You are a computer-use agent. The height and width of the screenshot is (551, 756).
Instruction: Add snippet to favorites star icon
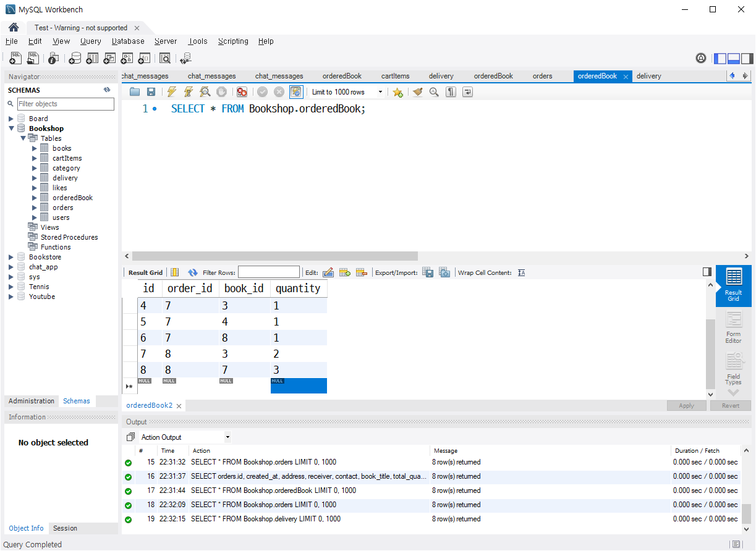397,92
